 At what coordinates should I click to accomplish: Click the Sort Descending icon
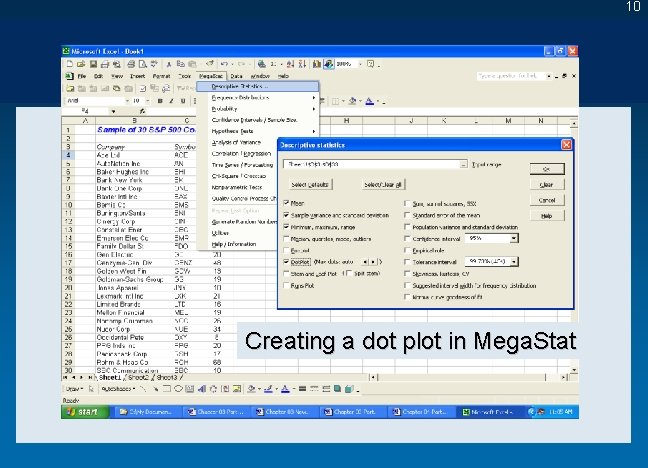pos(303,64)
